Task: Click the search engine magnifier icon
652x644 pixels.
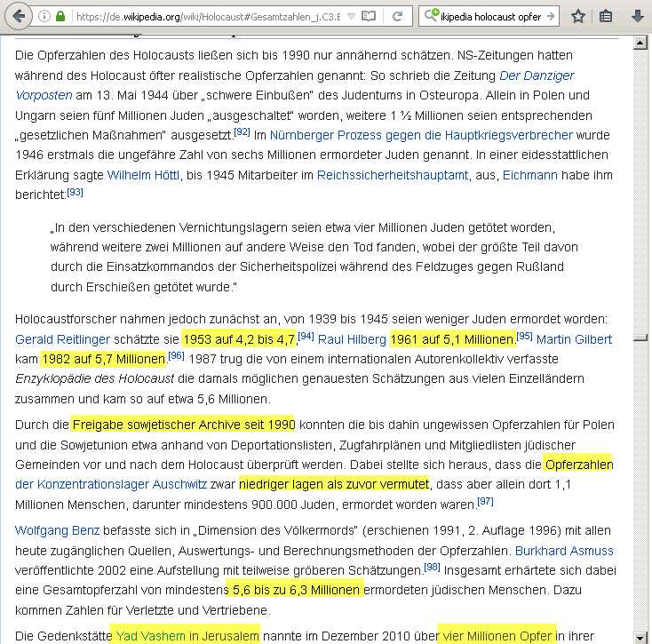Action: click(x=431, y=15)
